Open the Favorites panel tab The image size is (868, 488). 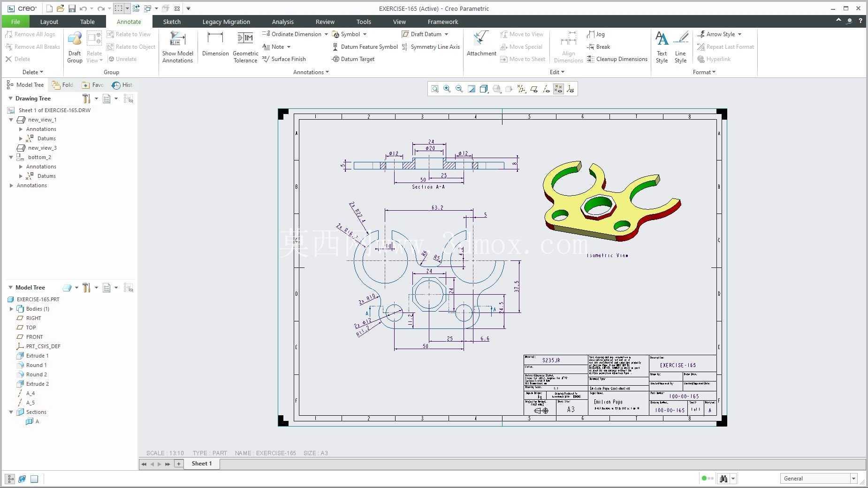coord(92,85)
